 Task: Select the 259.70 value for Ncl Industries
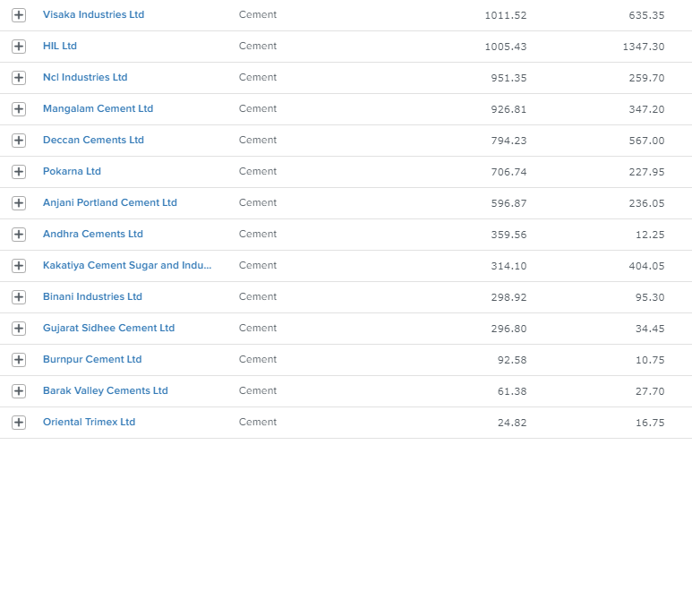[646, 78]
